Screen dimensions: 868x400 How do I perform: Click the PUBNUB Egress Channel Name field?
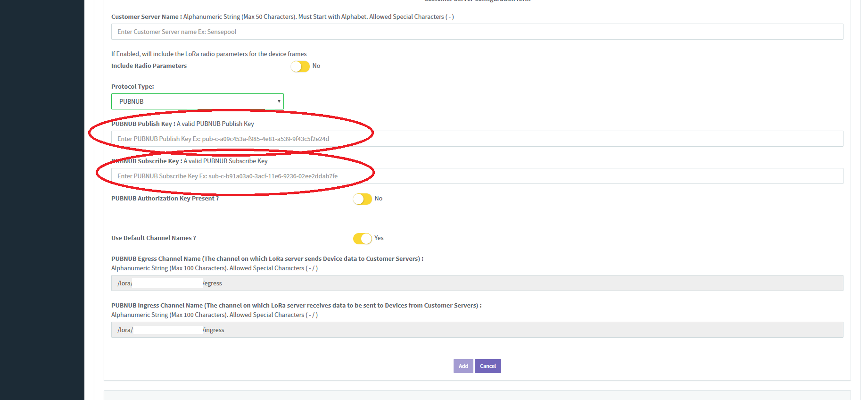pyautogui.click(x=477, y=283)
